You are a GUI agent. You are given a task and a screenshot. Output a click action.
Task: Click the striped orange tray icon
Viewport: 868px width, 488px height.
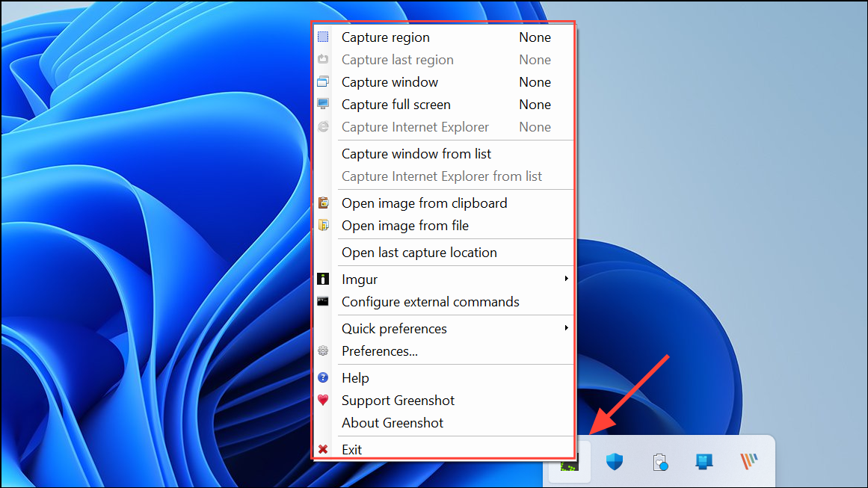(749, 461)
